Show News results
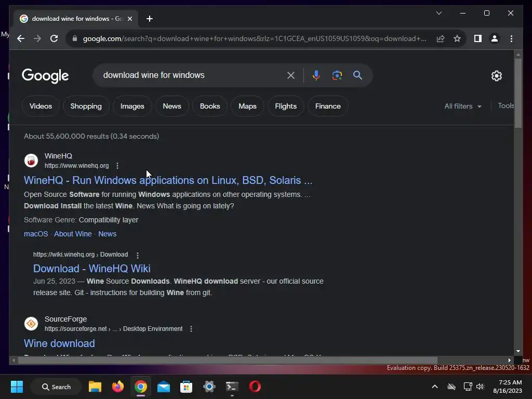The image size is (532, 399). (172, 106)
